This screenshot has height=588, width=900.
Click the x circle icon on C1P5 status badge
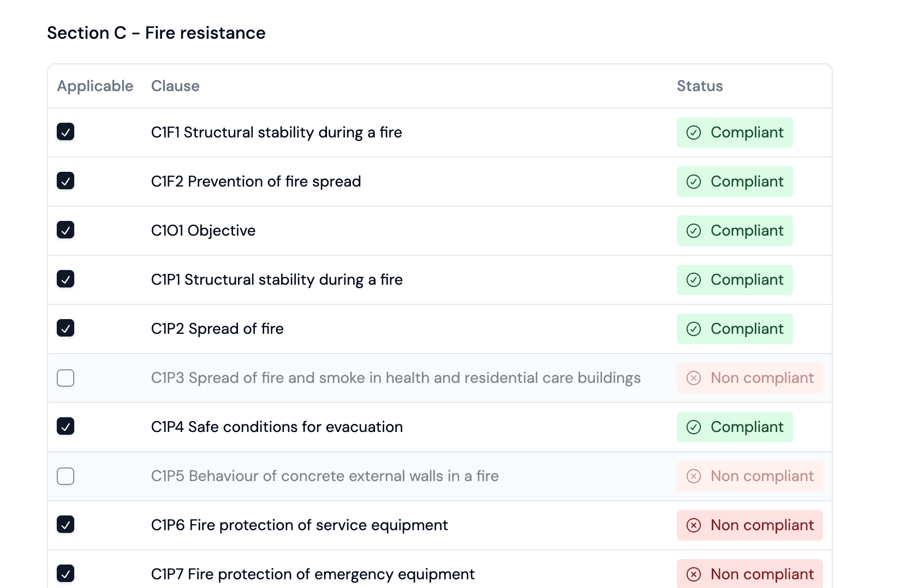pos(694,476)
